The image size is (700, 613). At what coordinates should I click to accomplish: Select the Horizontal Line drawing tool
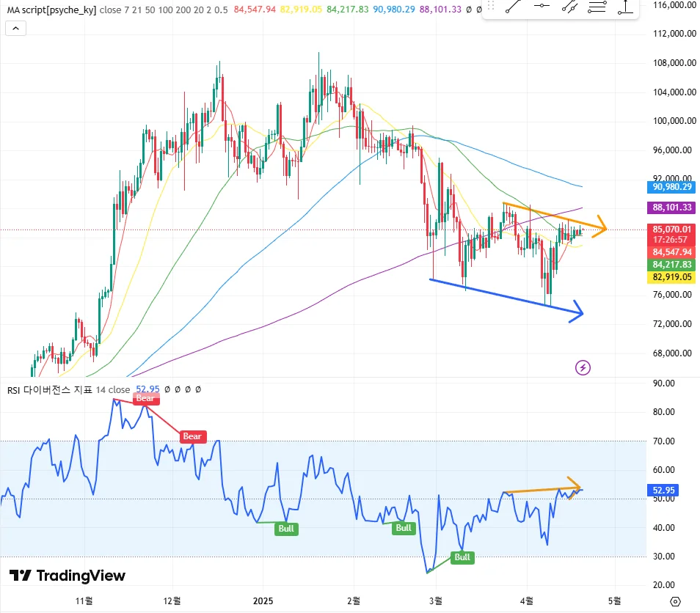tap(542, 6)
